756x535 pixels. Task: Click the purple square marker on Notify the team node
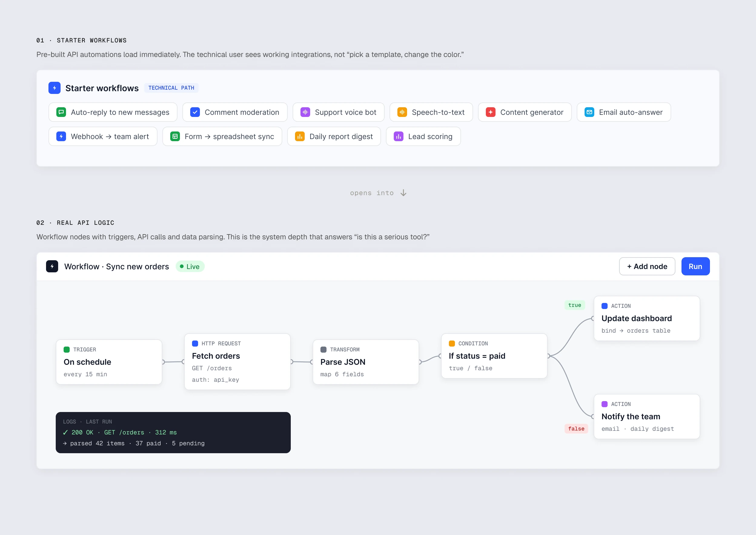click(x=605, y=404)
